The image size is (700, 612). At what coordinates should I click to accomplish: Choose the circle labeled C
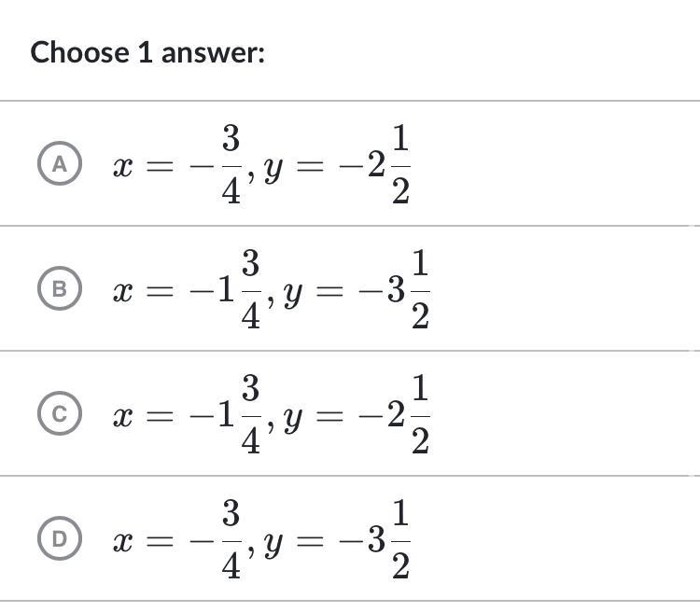pyautogui.click(x=60, y=413)
